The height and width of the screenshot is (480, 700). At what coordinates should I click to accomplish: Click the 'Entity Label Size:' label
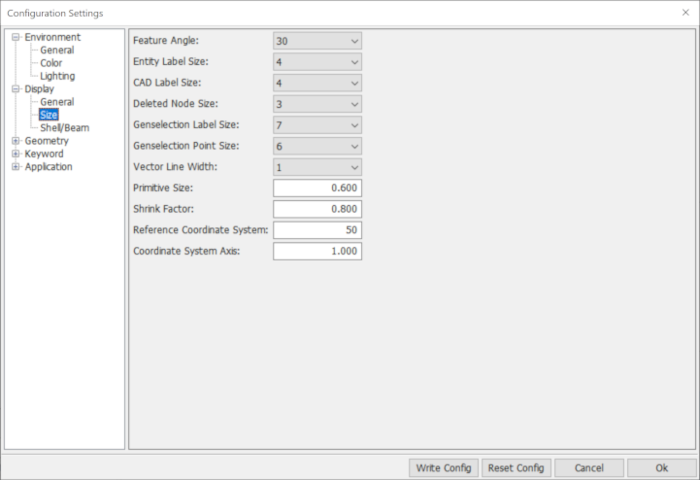(x=171, y=61)
